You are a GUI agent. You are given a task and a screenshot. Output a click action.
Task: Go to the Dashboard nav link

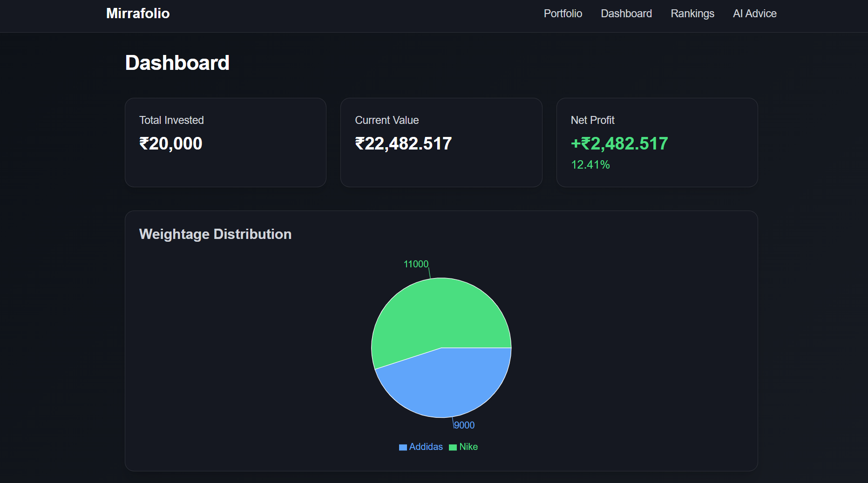(x=626, y=14)
